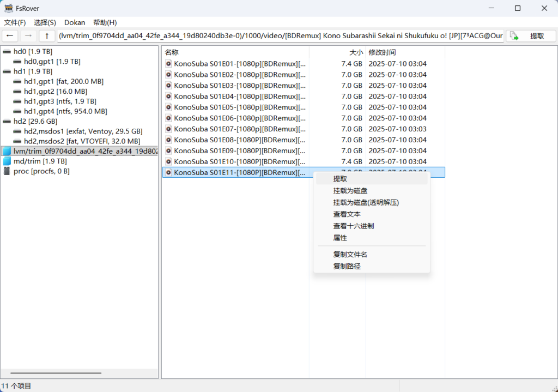Click the FsRover title bar app icon
This screenshot has height=392, width=558.
pos(9,8)
